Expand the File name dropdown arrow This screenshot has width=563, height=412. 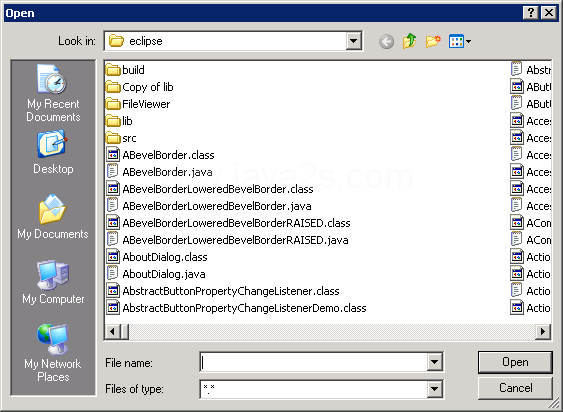click(x=434, y=362)
